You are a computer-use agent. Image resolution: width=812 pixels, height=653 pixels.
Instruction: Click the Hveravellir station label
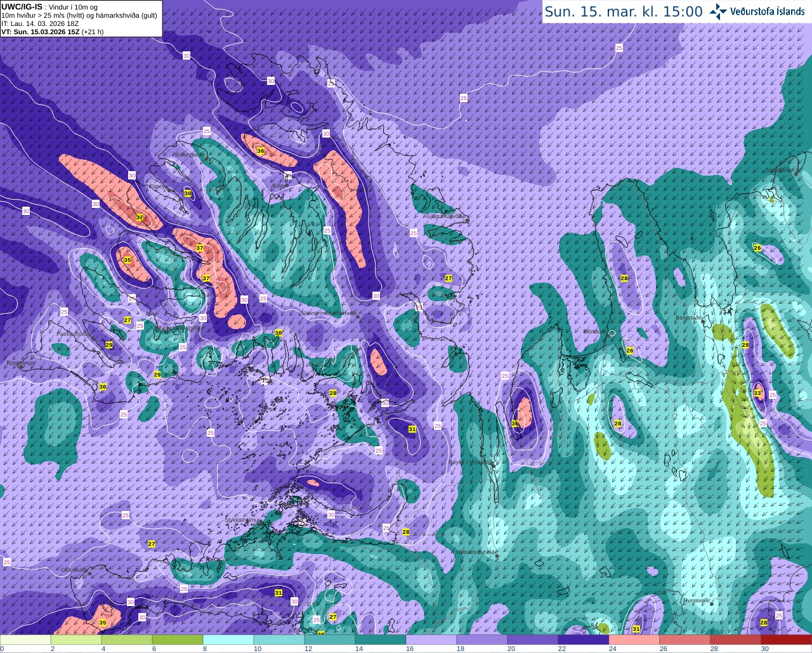695,599
